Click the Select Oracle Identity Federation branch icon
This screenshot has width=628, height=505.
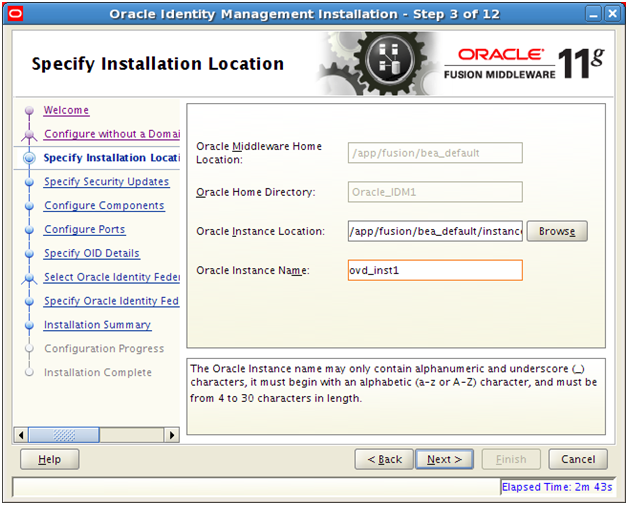click(x=29, y=278)
